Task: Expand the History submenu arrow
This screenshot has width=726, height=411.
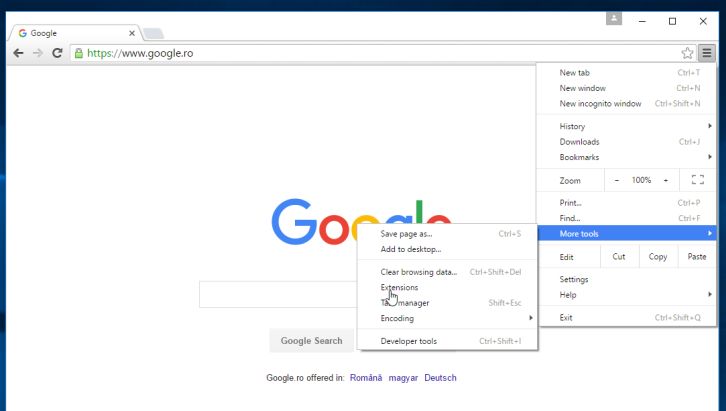Action: pos(710,126)
